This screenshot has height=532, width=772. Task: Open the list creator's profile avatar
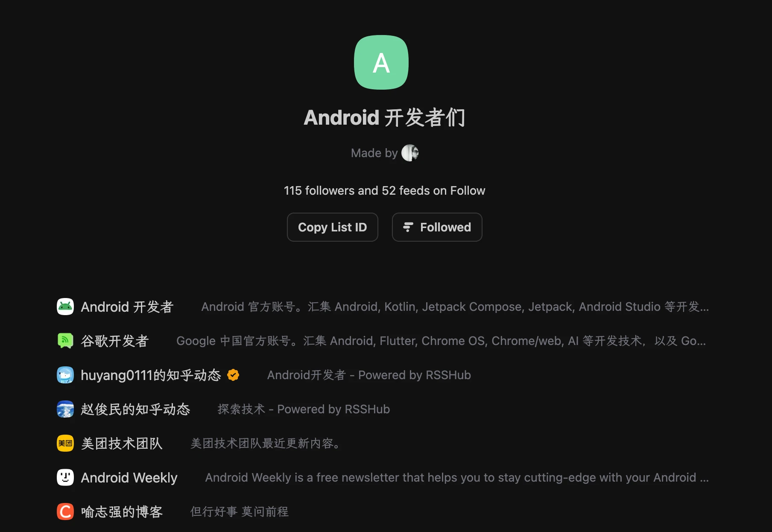point(410,153)
